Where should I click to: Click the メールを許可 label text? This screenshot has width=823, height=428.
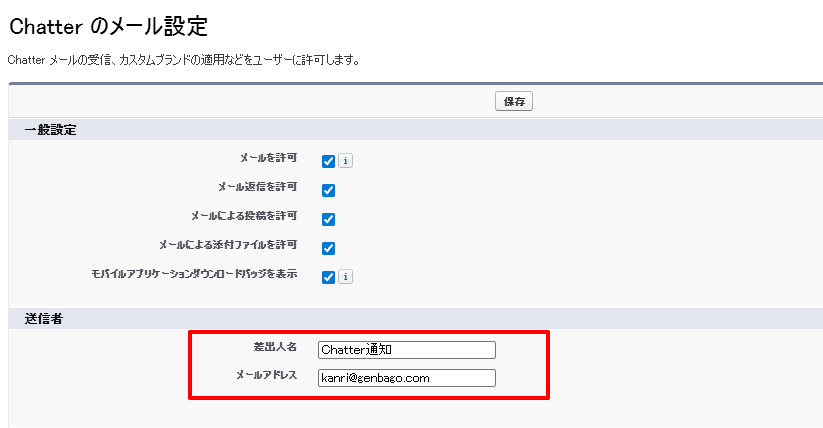point(268,158)
